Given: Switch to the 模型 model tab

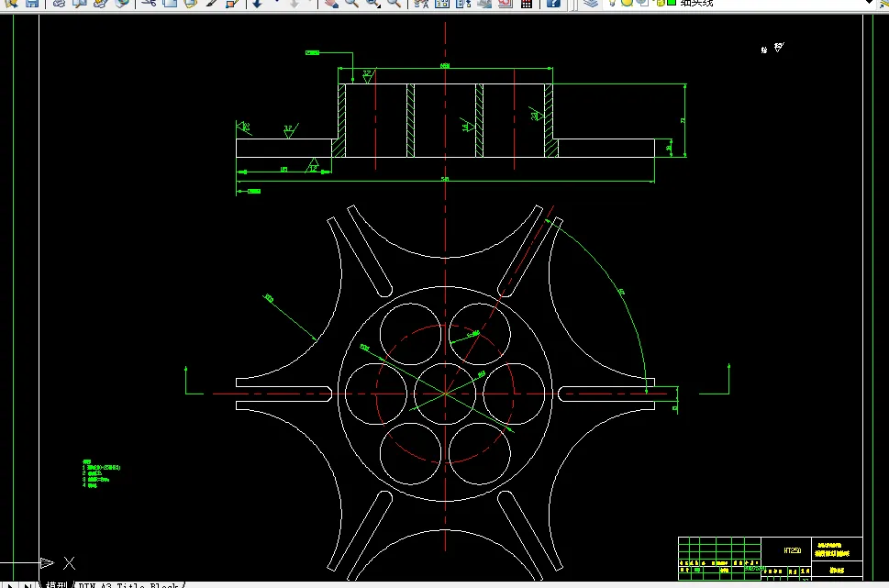Looking at the screenshot, I should tap(57, 584).
